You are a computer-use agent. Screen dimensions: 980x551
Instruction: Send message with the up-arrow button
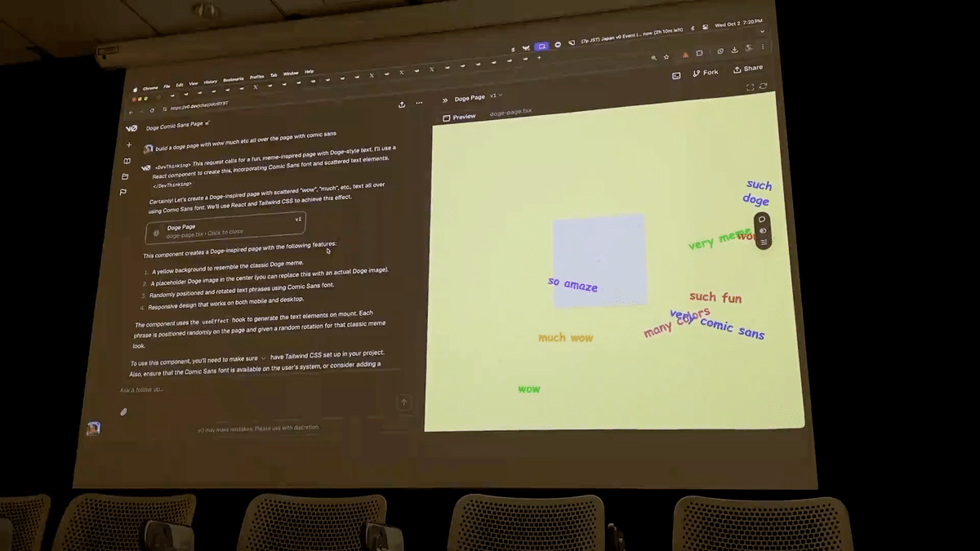403,402
